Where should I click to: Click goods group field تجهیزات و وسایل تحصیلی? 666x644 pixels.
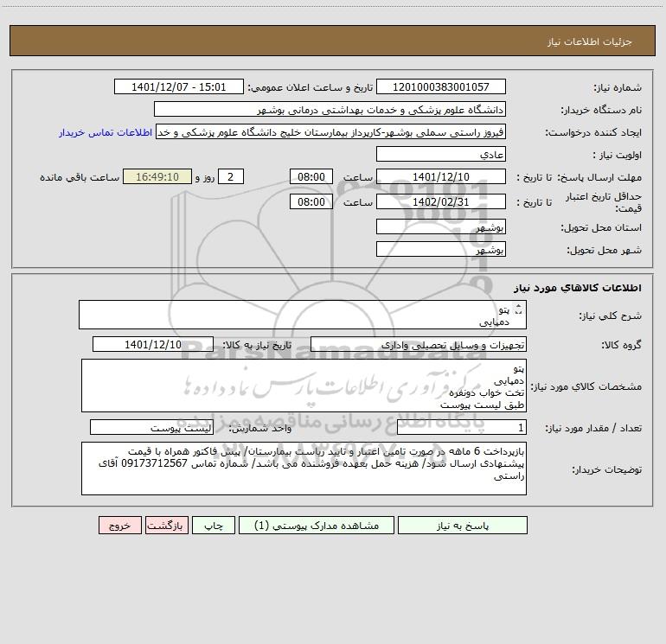tap(419, 344)
